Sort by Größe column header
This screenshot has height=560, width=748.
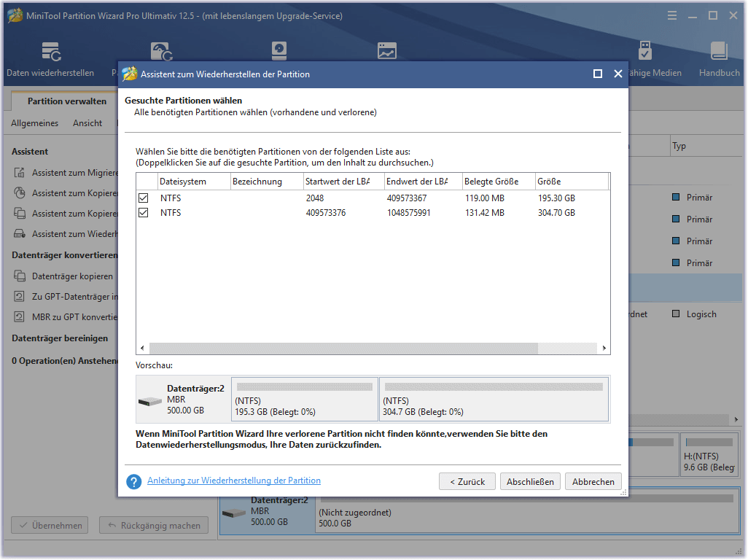point(572,182)
